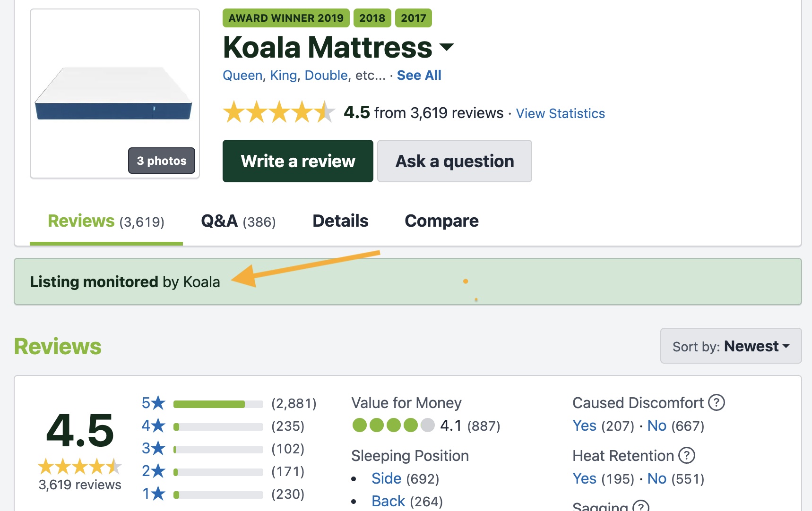Filter reviews by 4 star rating
Screen dimensions: 812x511
(x=154, y=426)
